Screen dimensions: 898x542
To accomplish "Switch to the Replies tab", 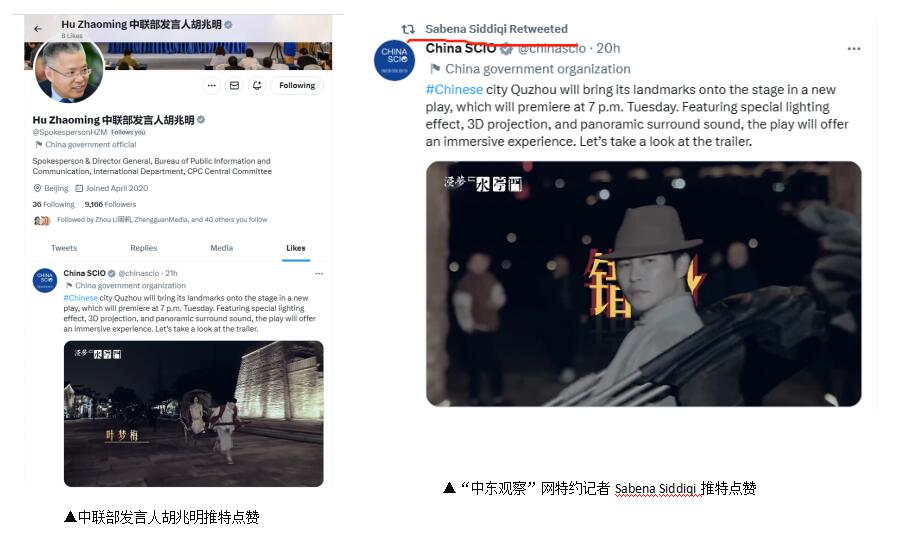I will click(143, 248).
